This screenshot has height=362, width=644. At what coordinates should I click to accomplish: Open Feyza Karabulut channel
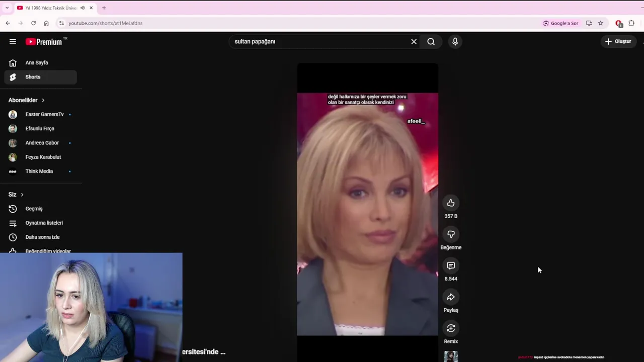(x=40, y=157)
